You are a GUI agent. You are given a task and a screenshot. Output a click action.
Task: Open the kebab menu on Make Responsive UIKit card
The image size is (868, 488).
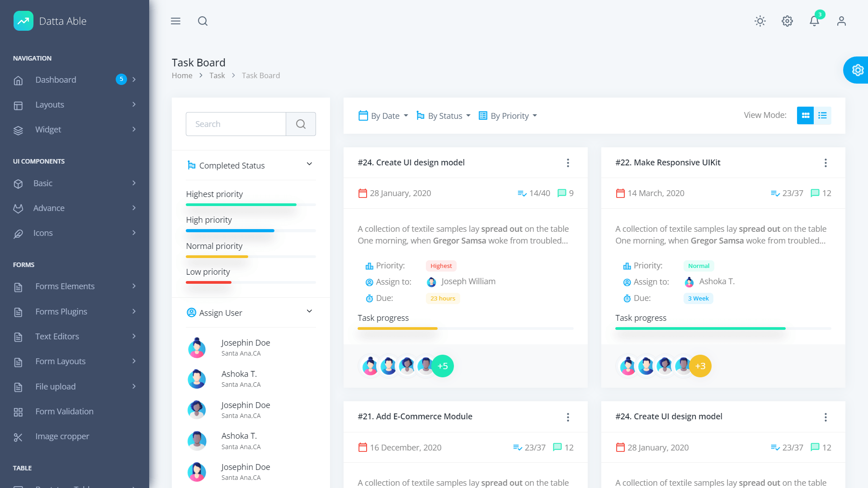[x=826, y=163]
